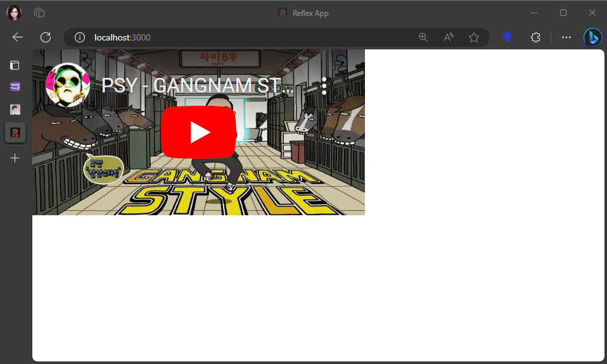This screenshot has width=607, height=364.
Task: Open the blue extension icon in toolbar
Action: tap(508, 37)
